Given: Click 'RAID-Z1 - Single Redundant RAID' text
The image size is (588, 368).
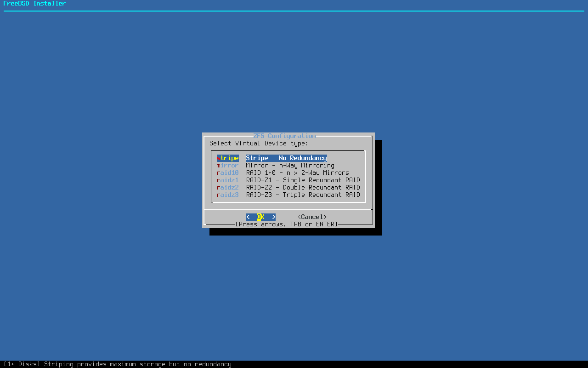Looking at the screenshot, I should click(x=303, y=180).
